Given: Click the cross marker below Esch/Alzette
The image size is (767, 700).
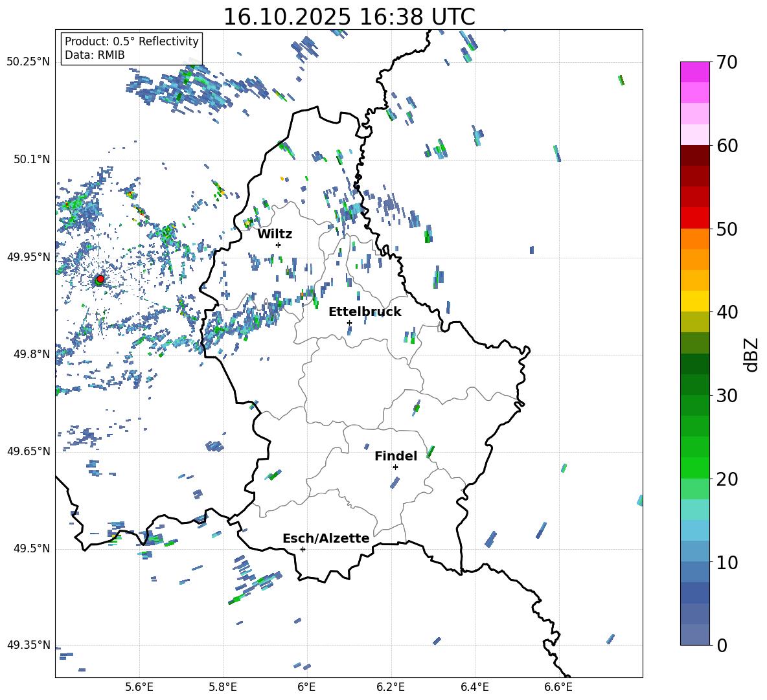Looking at the screenshot, I should [x=303, y=549].
